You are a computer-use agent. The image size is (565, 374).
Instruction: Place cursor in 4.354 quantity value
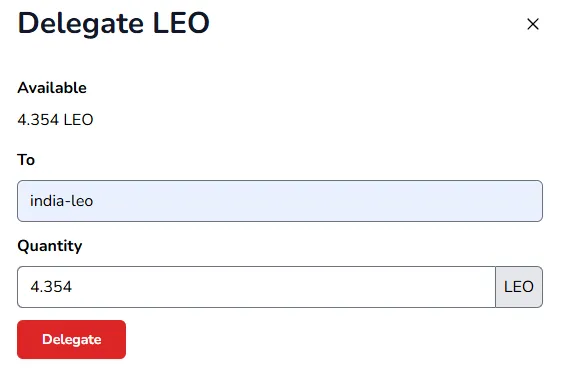pyautogui.click(x=51, y=287)
